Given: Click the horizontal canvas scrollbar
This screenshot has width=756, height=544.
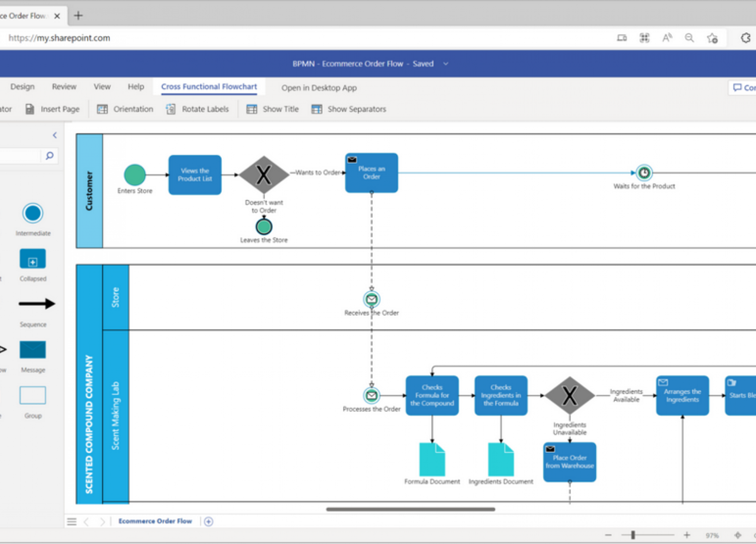Looking at the screenshot, I should tap(411, 509).
